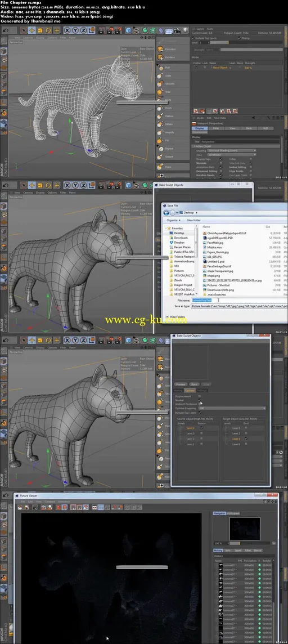Image resolution: width=288 pixels, height=644 pixels.
Task: Click the Open Image icon in the Picture Viewer toolbar
Action: click(20, 508)
